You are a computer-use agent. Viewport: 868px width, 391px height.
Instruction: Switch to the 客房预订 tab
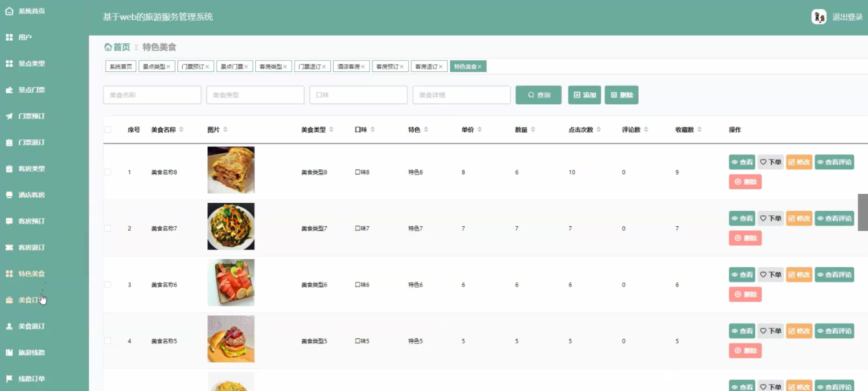390,67
